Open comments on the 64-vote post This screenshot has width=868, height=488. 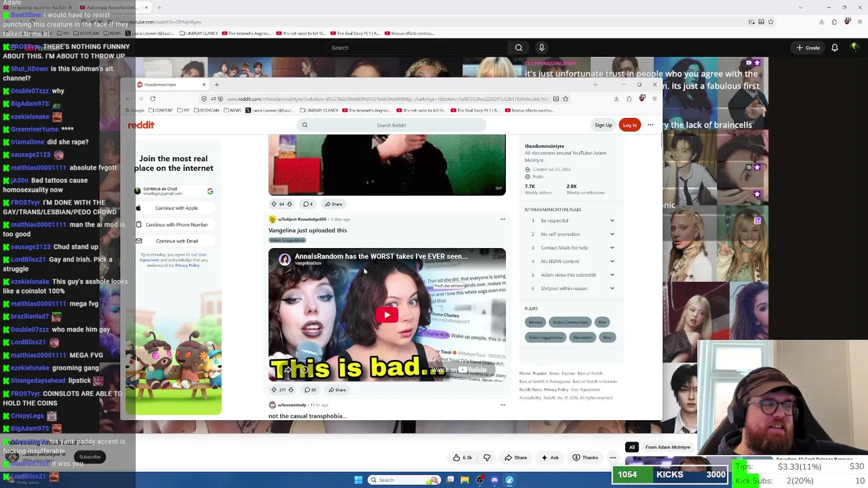click(308, 204)
